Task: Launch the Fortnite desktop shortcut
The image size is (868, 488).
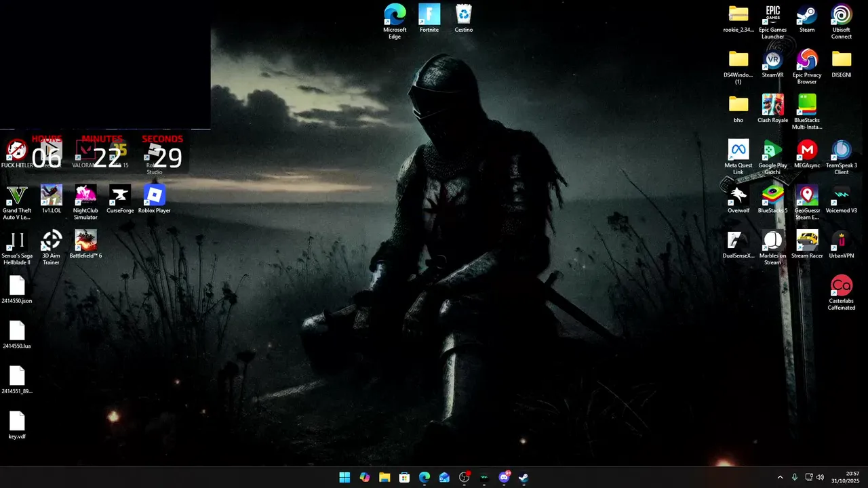Action: (429, 18)
